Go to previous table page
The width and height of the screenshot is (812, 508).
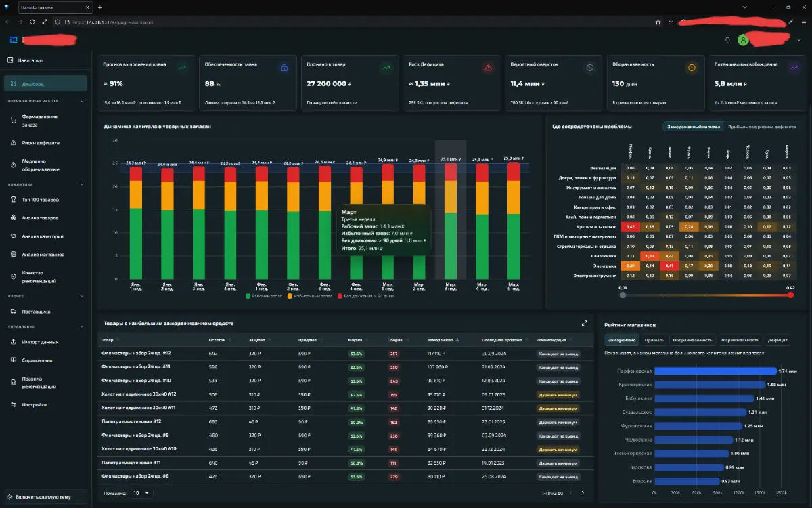tap(570, 493)
